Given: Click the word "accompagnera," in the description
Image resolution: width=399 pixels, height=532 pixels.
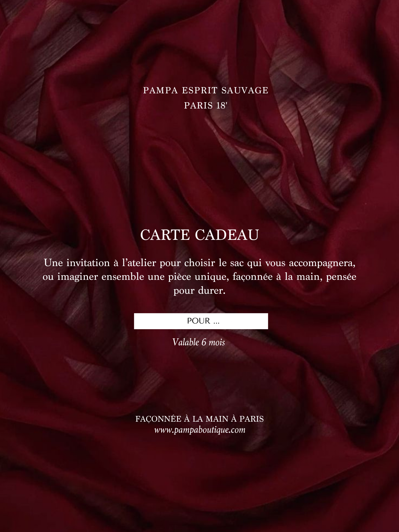Looking at the screenshot, I should [x=322, y=263].
